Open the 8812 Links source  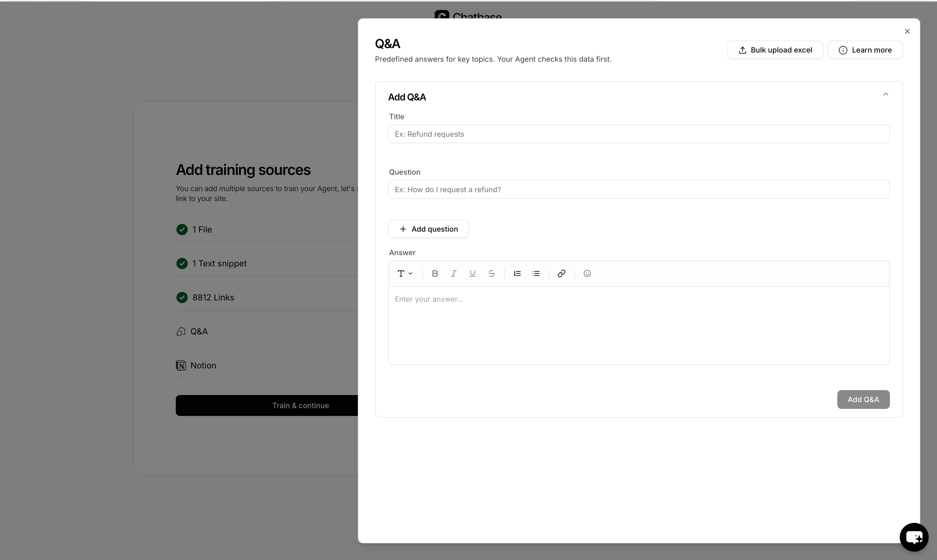(267, 297)
